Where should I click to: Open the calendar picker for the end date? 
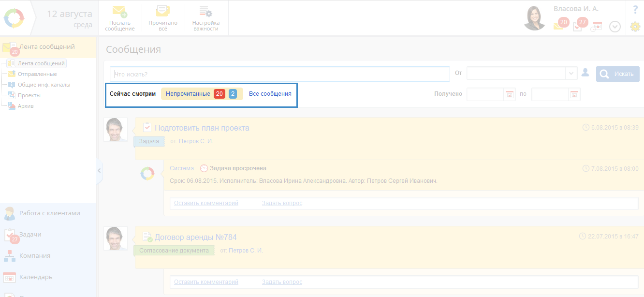coord(574,94)
